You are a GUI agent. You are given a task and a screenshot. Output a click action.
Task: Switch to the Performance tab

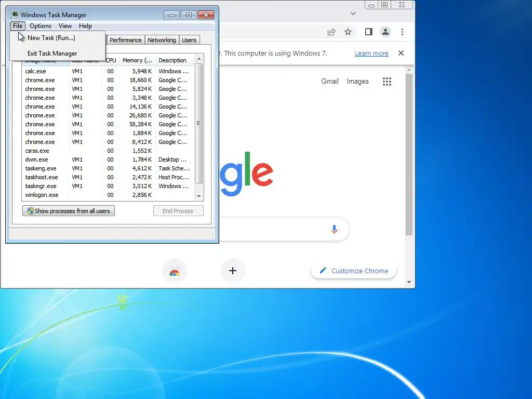point(125,40)
